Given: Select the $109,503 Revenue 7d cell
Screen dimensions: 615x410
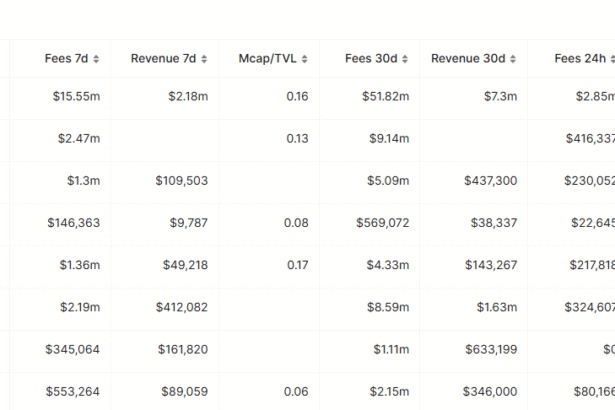Looking at the screenshot, I should pyautogui.click(x=181, y=181).
